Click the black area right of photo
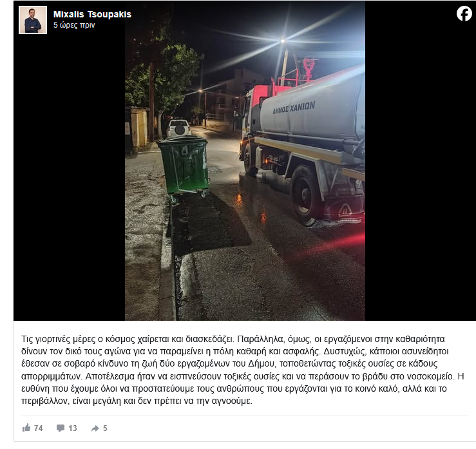 pos(421,170)
